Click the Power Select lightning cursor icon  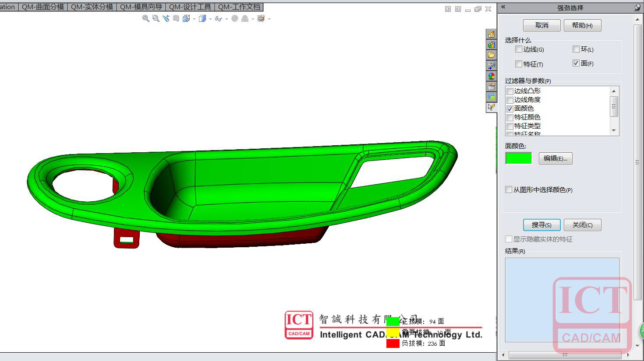491,107
